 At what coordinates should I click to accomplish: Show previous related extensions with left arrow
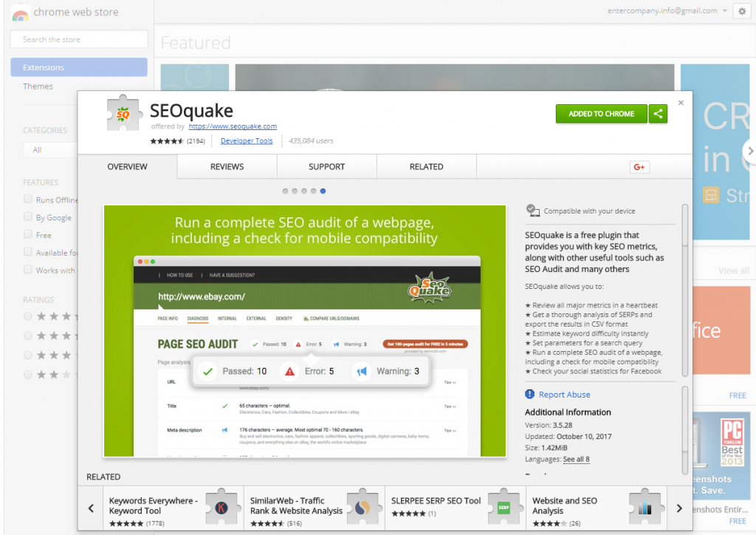click(x=91, y=508)
